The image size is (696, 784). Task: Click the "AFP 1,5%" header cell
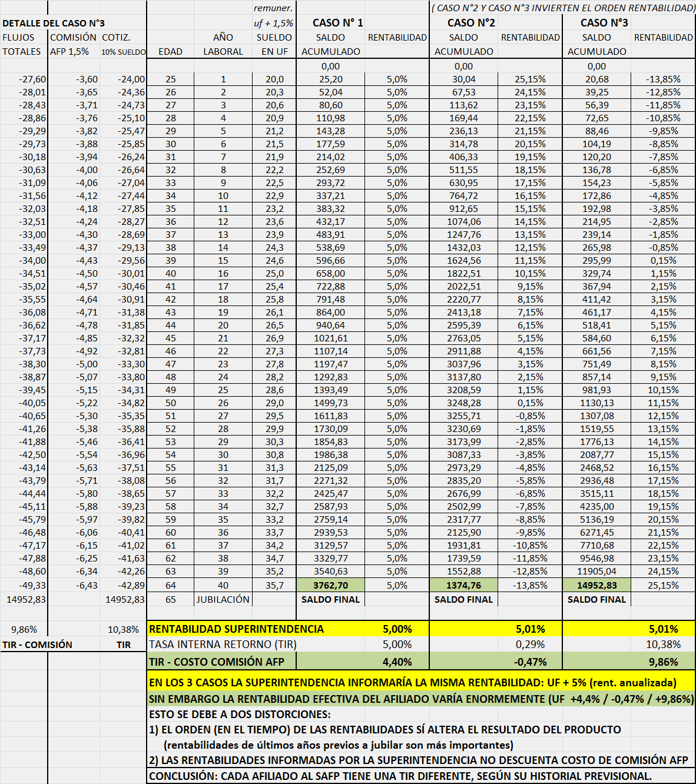coord(69,51)
